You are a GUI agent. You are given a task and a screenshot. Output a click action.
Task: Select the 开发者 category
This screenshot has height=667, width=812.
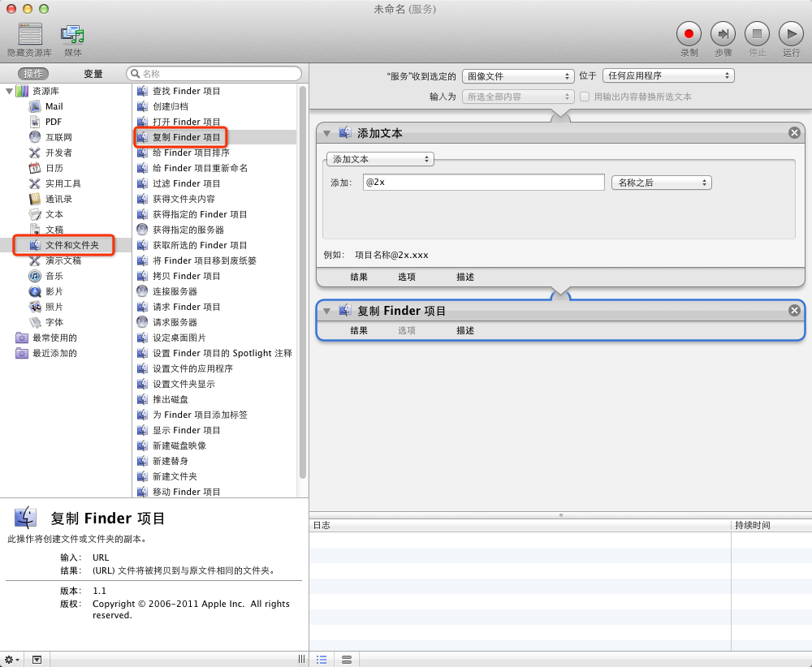[58, 153]
